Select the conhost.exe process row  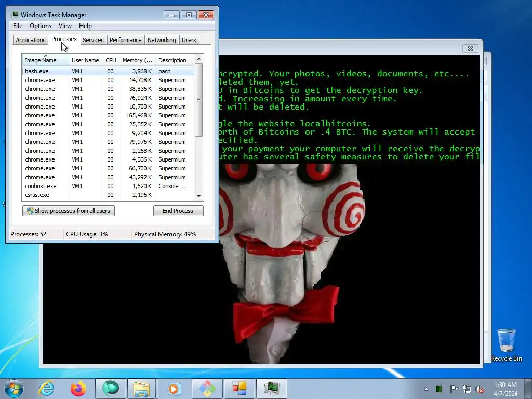tap(108, 186)
